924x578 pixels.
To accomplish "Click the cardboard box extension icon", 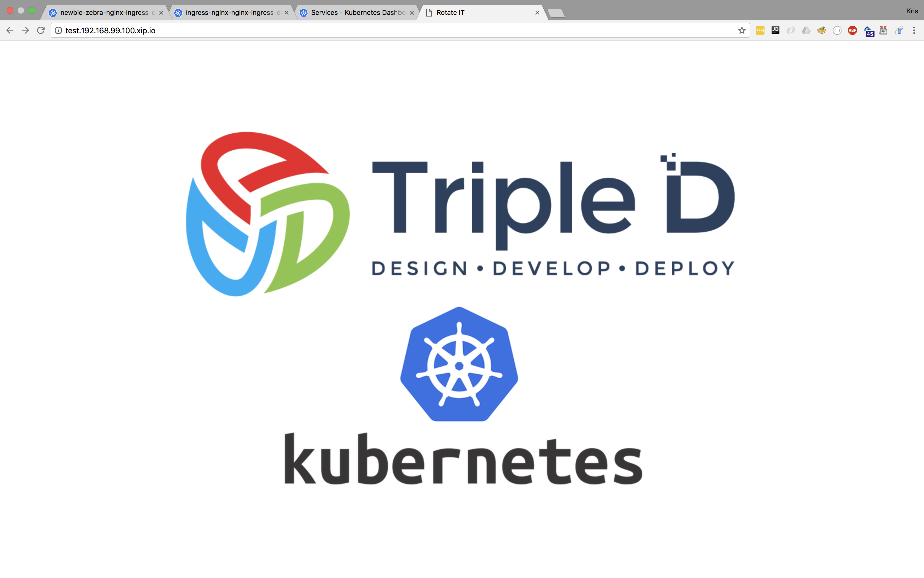I will point(822,30).
